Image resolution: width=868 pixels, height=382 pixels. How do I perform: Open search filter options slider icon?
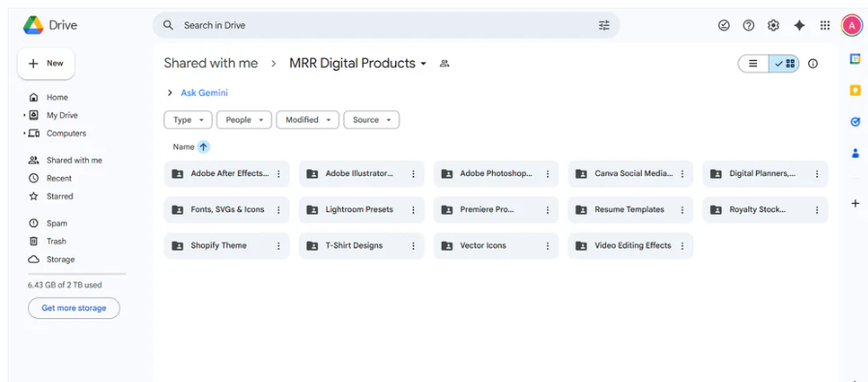coord(604,25)
